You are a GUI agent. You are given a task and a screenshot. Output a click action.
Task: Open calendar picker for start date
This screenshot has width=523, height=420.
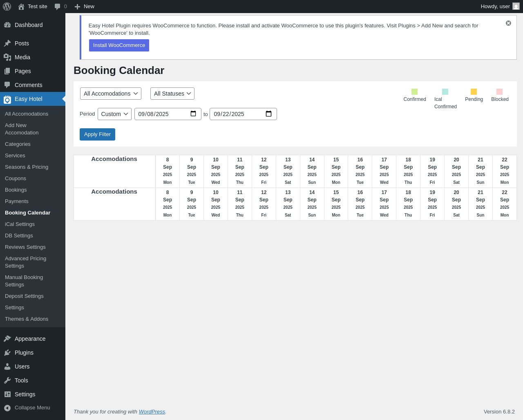click(x=193, y=114)
